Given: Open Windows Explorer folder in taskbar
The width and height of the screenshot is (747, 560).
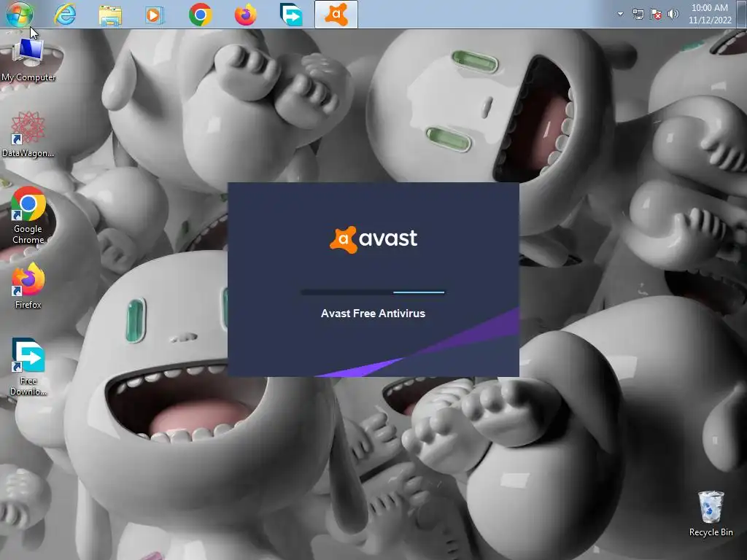Looking at the screenshot, I should pyautogui.click(x=110, y=15).
